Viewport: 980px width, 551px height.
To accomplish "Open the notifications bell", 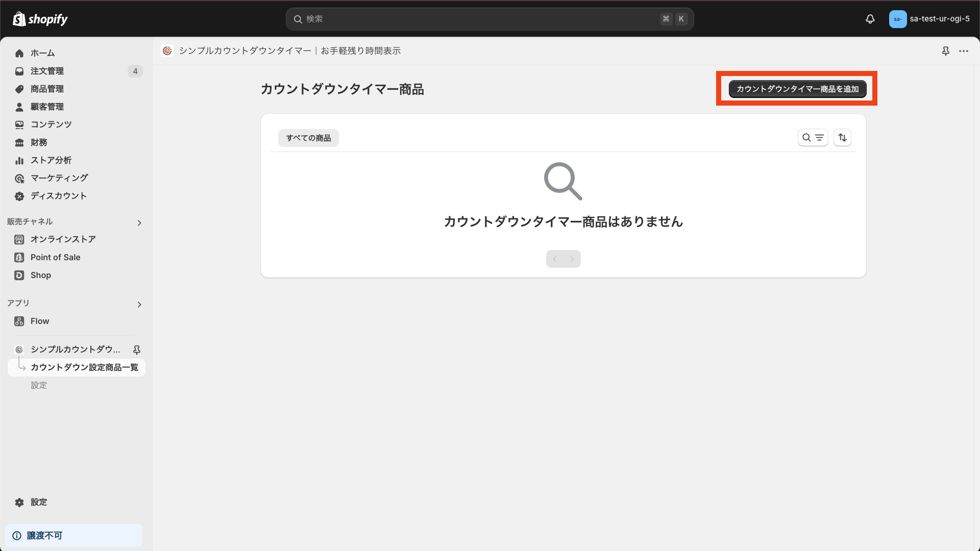I will [x=870, y=19].
